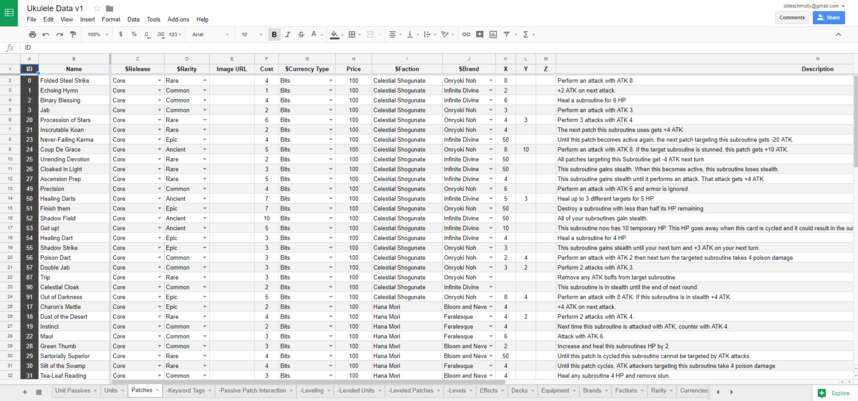Open the Tools menu
This screenshot has height=401, width=858.
(x=154, y=19)
